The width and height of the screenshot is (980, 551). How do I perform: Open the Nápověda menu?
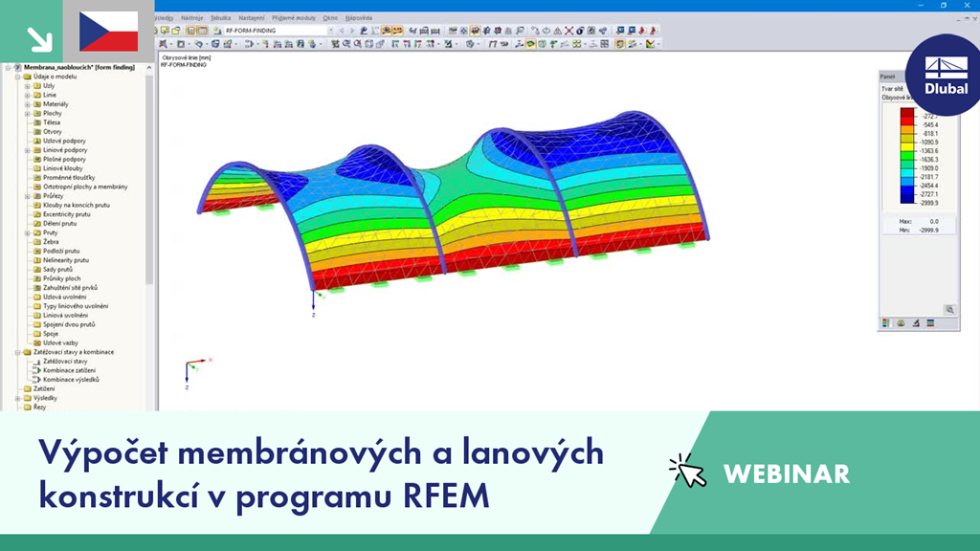(x=358, y=18)
